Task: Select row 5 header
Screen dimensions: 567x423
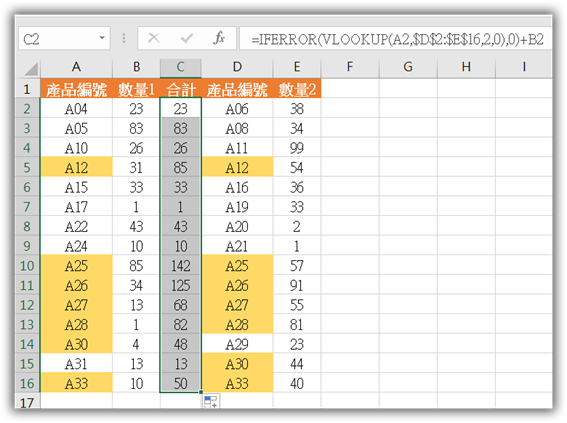Action: 27,167
